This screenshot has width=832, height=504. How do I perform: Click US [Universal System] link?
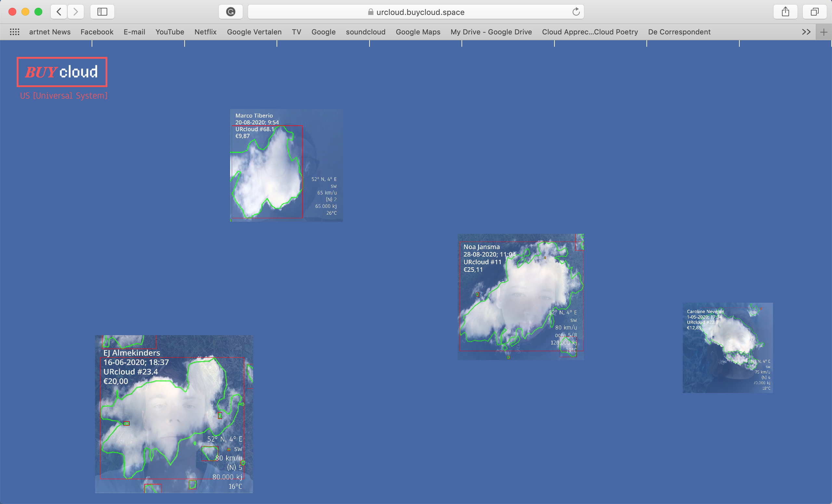64,95
